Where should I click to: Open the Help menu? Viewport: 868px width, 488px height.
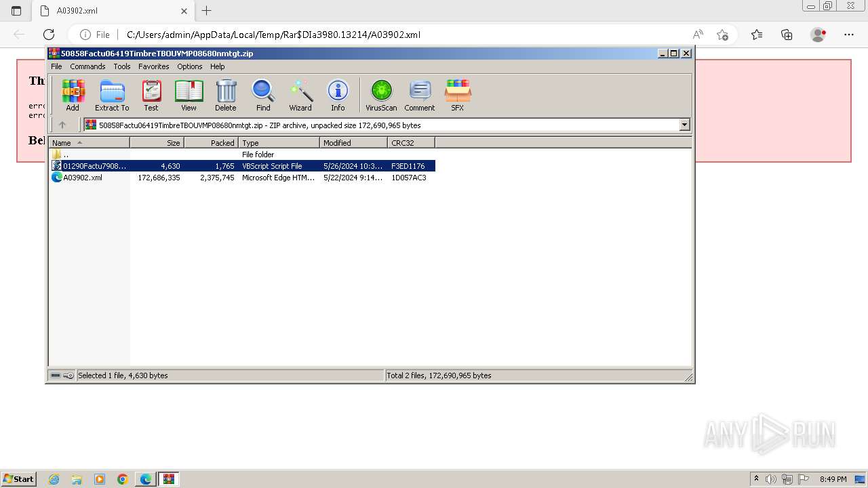pos(218,66)
